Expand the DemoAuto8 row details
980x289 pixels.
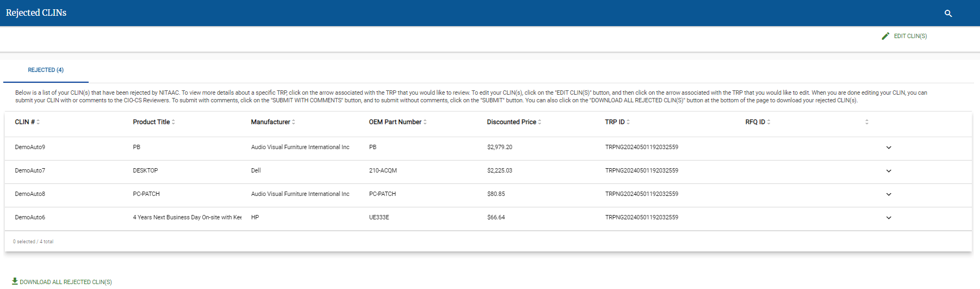click(889, 194)
